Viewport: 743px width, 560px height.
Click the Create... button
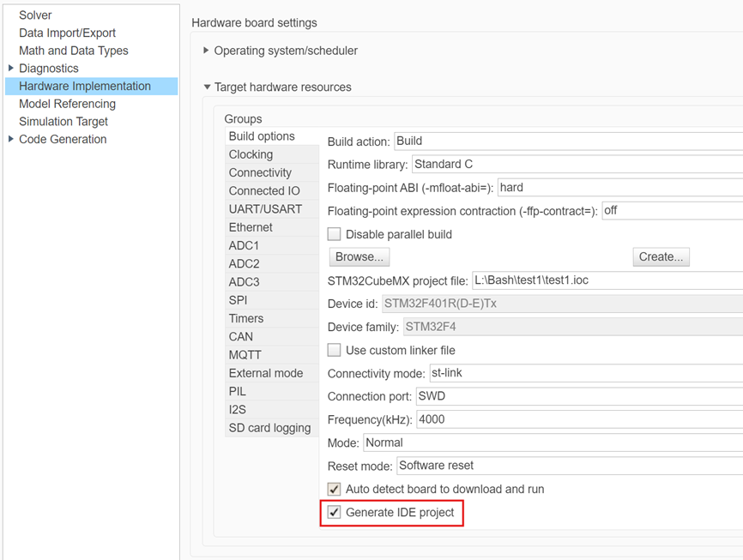[x=661, y=256]
